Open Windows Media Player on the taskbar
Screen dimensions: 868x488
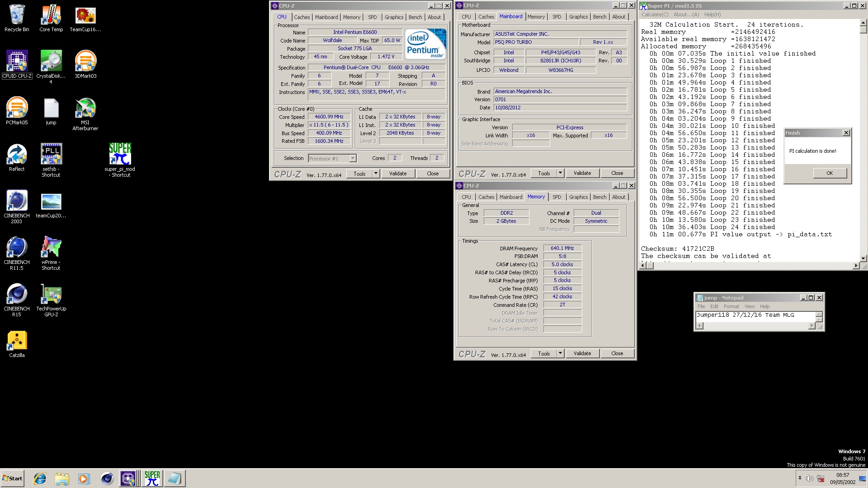(84, 479)
